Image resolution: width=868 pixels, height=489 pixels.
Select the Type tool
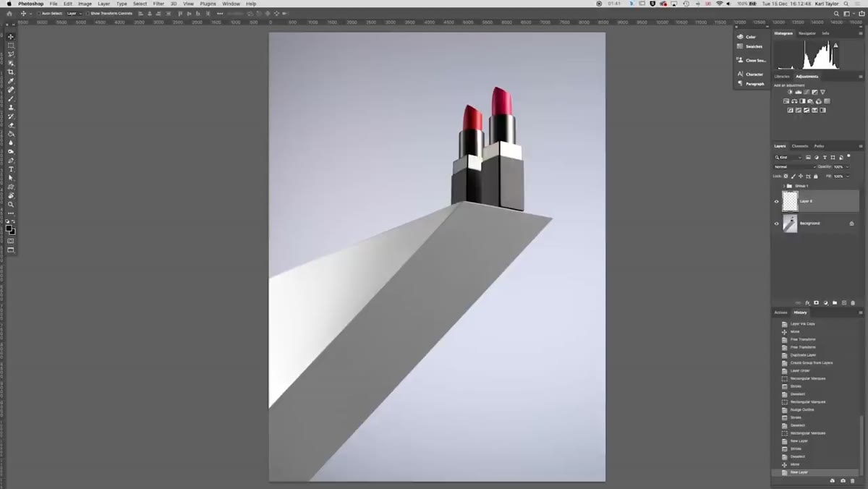pos(11,169)
